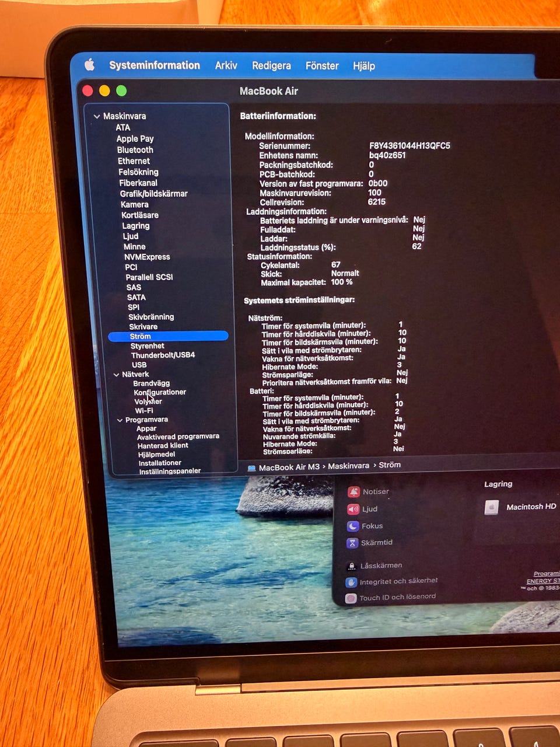Click the Fokus moon icon
This screenshot has width=560, height=747.
tap(352, 526)
